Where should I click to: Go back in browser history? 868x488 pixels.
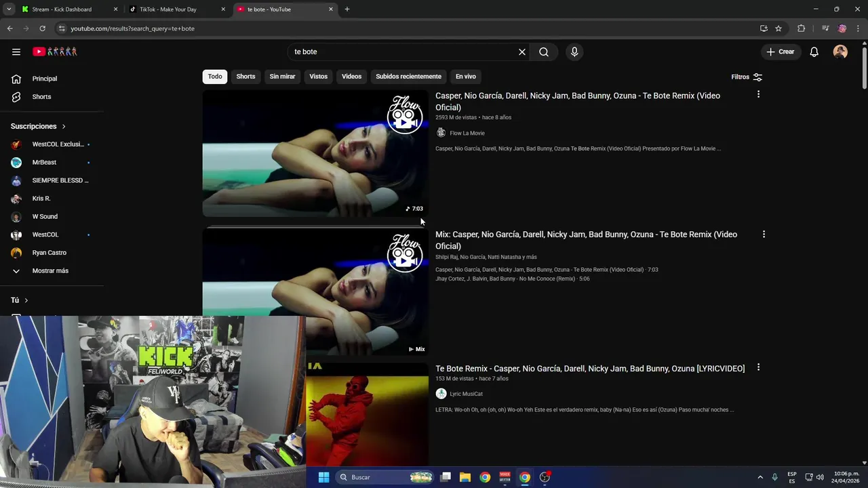pyautogui.click(x=9, y=28)
